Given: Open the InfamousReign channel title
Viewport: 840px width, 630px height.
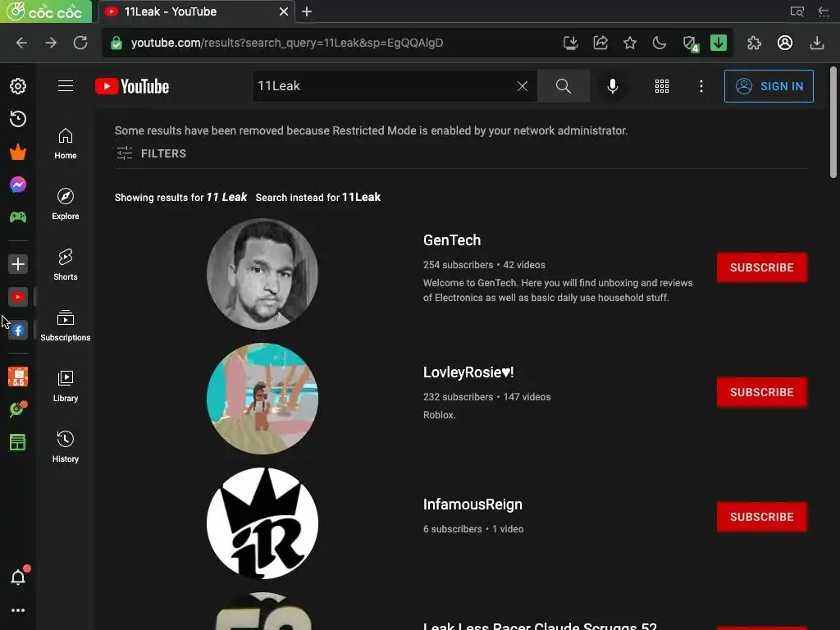Looking at the screenshot, I should pyautogui.click(x=472, y=504).
